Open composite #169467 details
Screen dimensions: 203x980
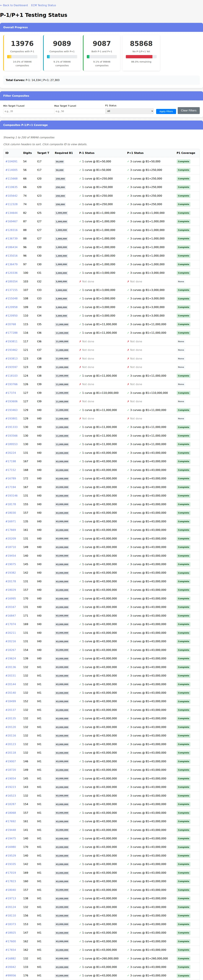point(11,221)
